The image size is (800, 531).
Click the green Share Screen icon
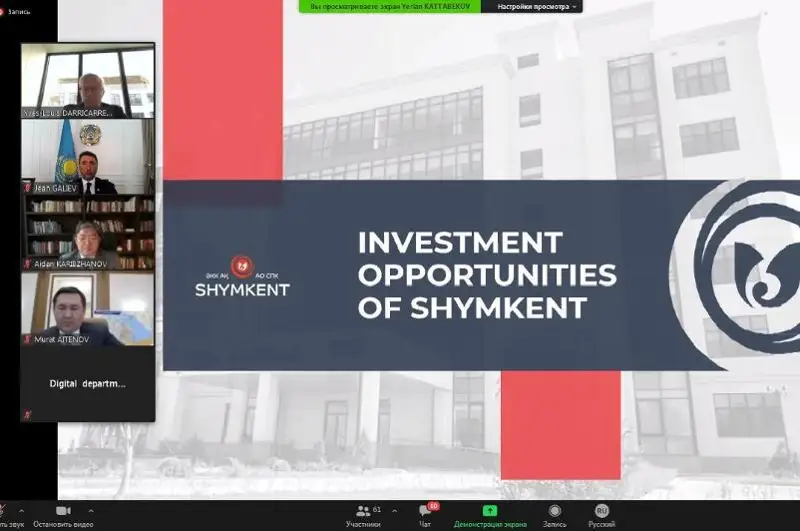[490, 511]
